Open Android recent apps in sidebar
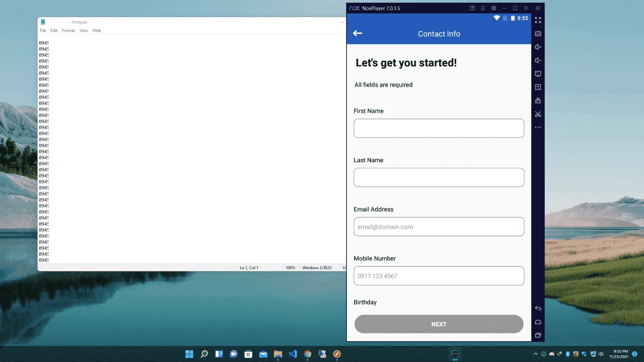The height and width of the screenshot is (362, 644). [538, 335]
